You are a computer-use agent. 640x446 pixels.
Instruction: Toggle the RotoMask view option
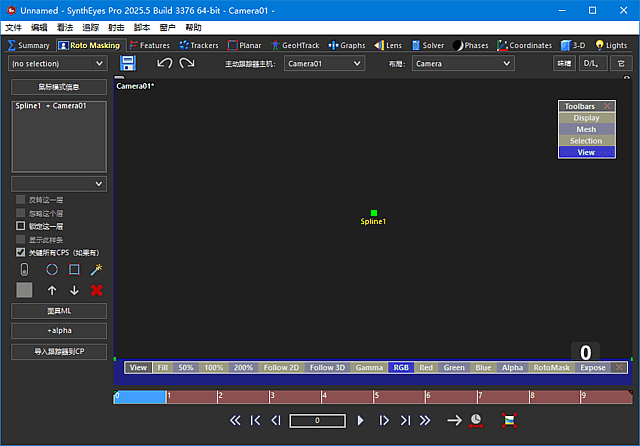[551, 368]
